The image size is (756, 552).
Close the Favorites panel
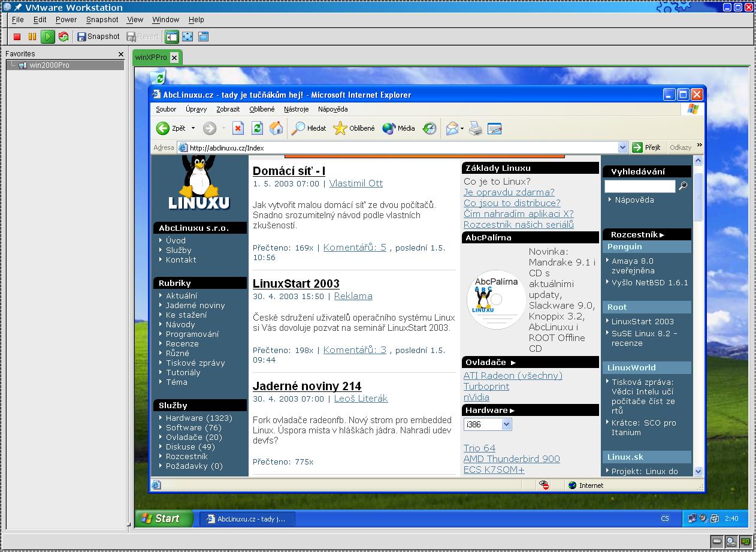point(121,54)
